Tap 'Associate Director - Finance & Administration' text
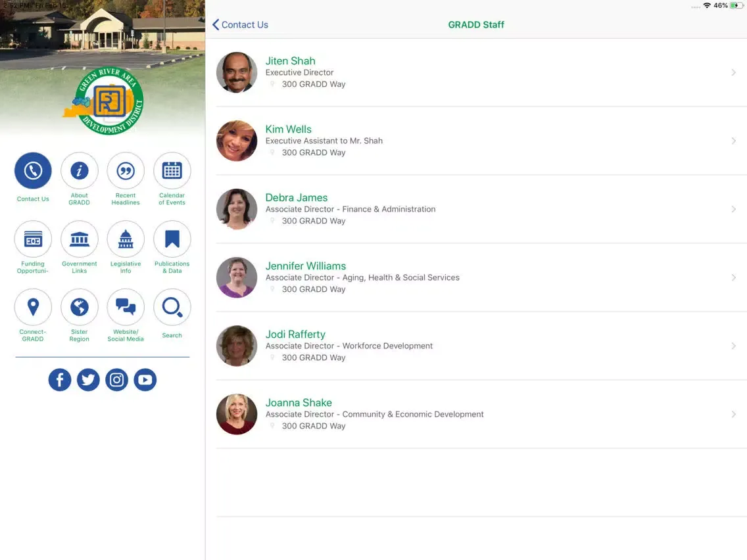 pyautogui.click(x=350, y=209)
